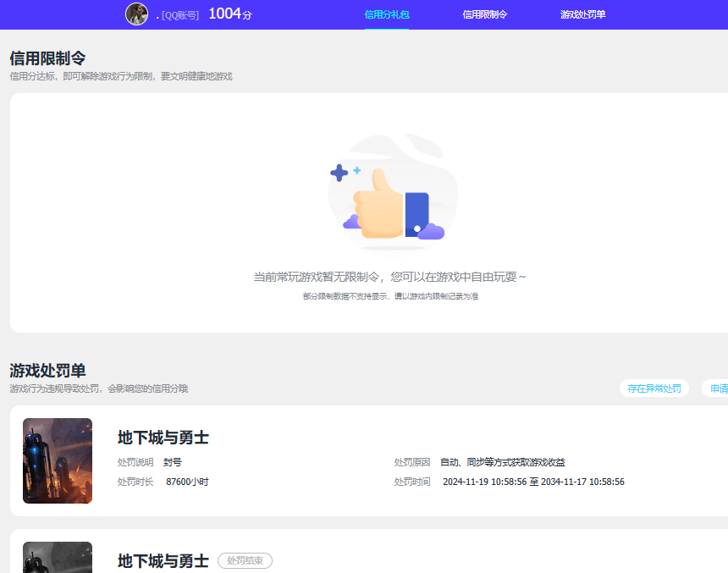Click 当前常玩游戏暂无限制令 message
Image resolution: width=728 pixels, height=573 pixels.
[x=389, y=277]
